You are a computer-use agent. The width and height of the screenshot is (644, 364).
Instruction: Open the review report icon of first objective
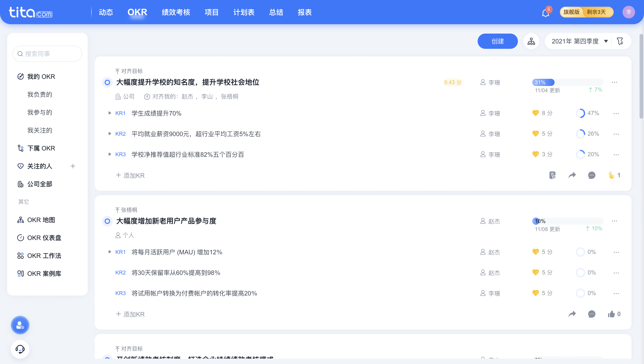(552, 175)
